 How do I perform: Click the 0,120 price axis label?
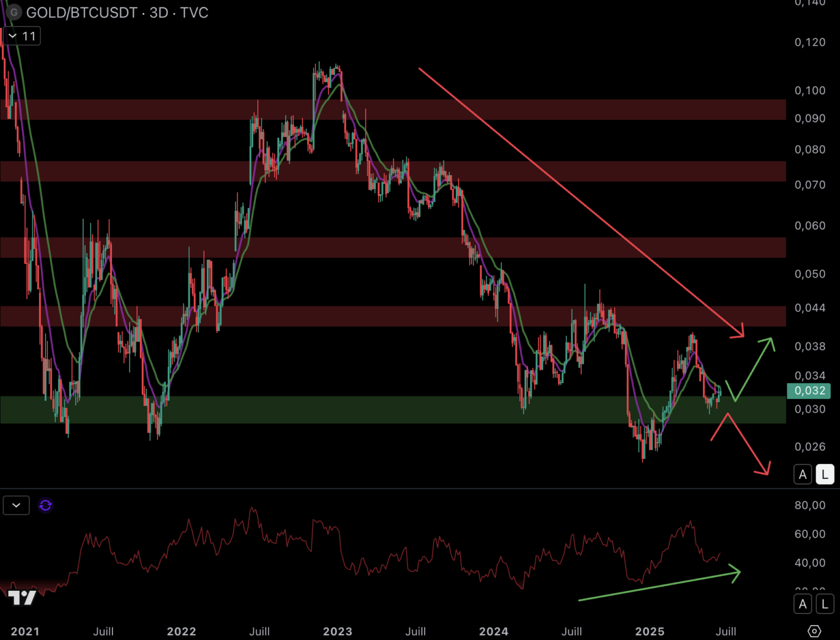(810, 42)
